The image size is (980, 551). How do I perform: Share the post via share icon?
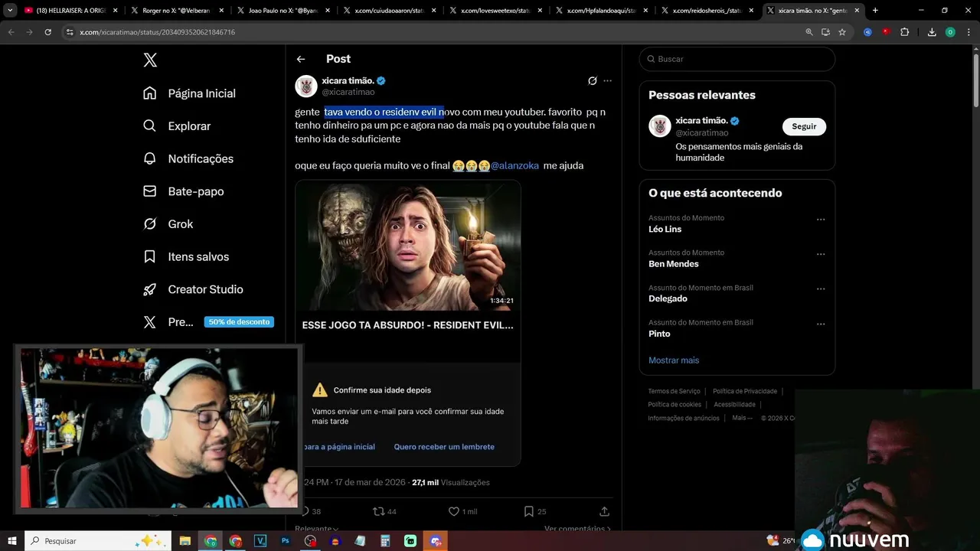click(604, 511)
